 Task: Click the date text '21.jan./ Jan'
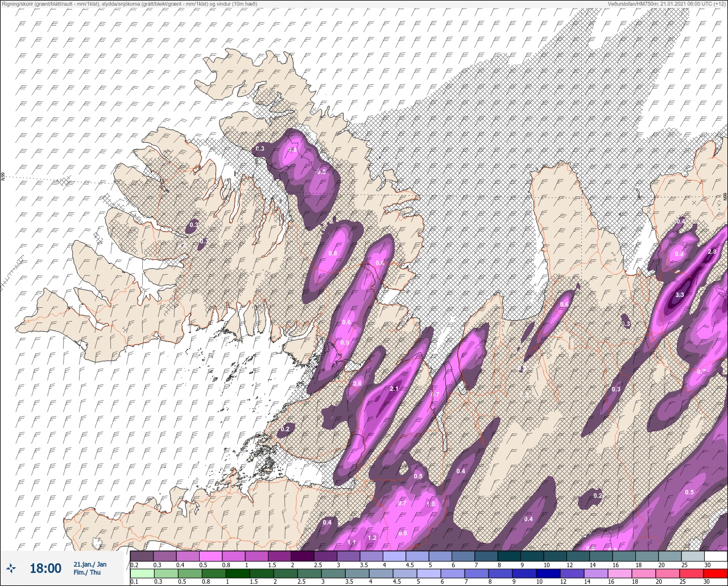pyautogui.click(x=90, y=564)
